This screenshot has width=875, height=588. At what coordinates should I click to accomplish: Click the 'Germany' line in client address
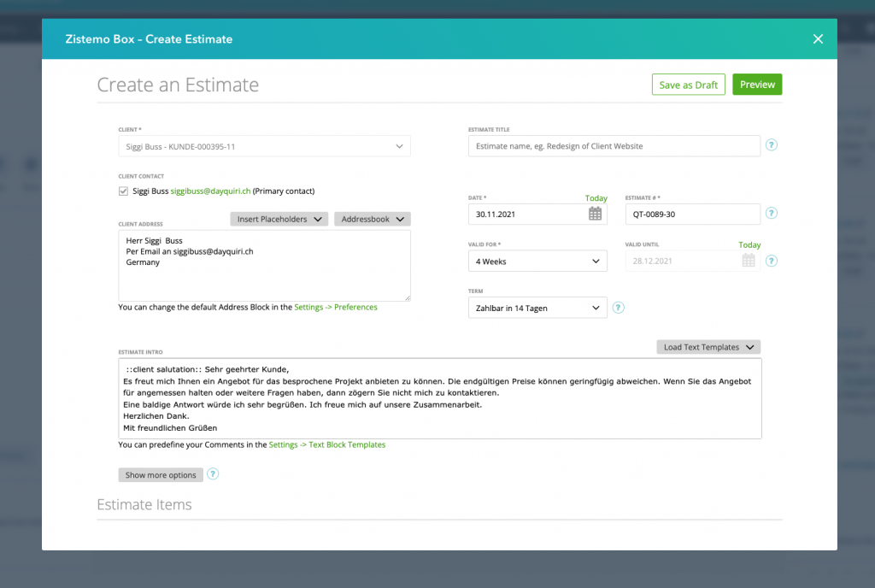tap(143, 262)
